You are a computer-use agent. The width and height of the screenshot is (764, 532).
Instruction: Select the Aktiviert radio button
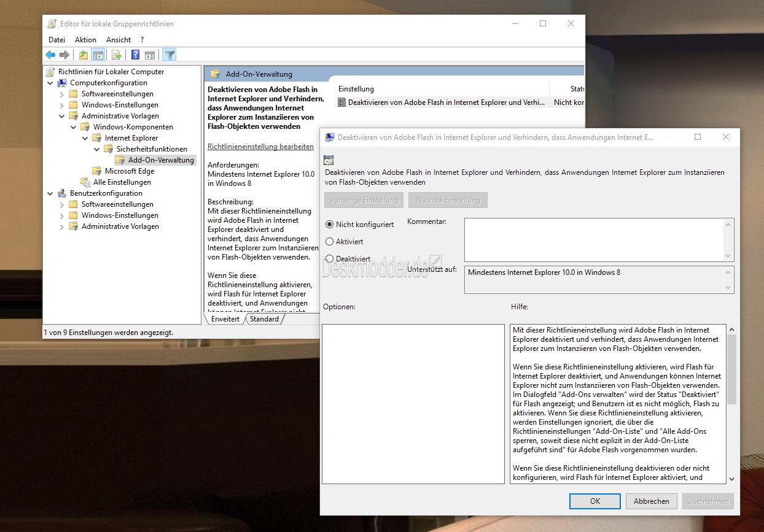pos(330,242)
